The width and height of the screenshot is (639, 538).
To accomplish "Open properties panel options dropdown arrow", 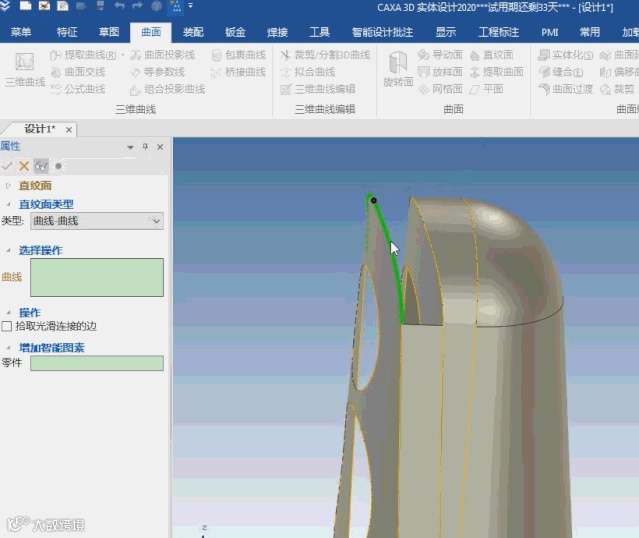I will pyautogui.click(x=130, y=147).
